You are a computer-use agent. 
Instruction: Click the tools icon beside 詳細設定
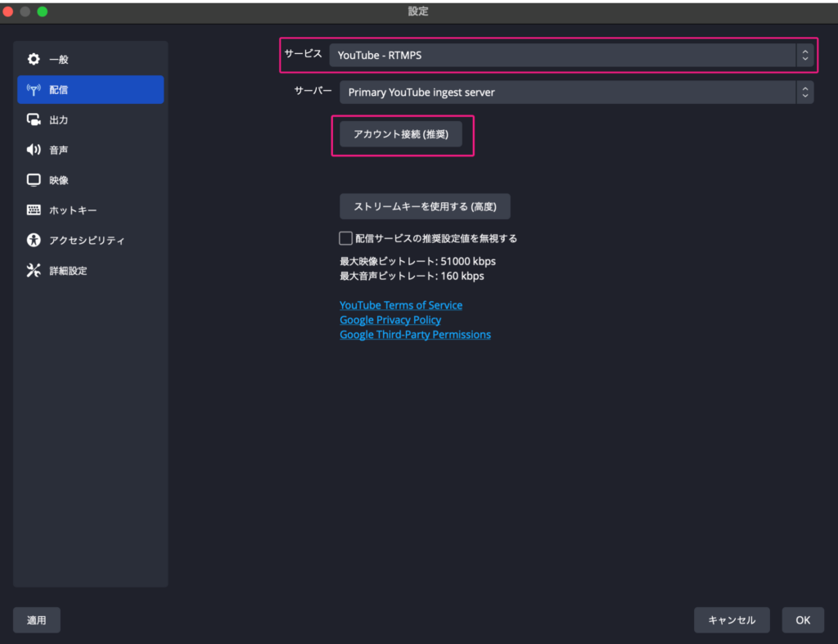pyautogui.click(x=33, y=270)
